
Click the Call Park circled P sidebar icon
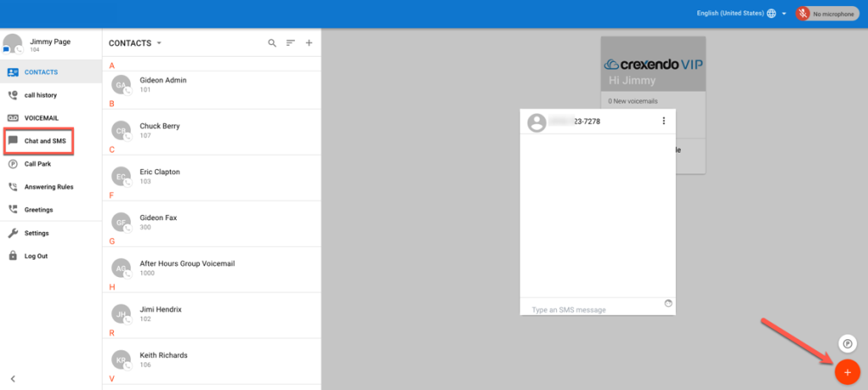coord(13,164)
